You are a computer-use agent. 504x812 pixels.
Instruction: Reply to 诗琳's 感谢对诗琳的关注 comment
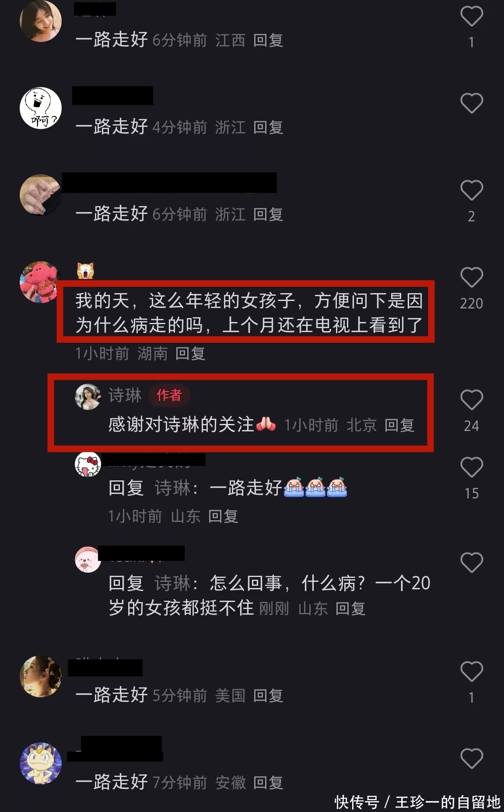point(399,425)
